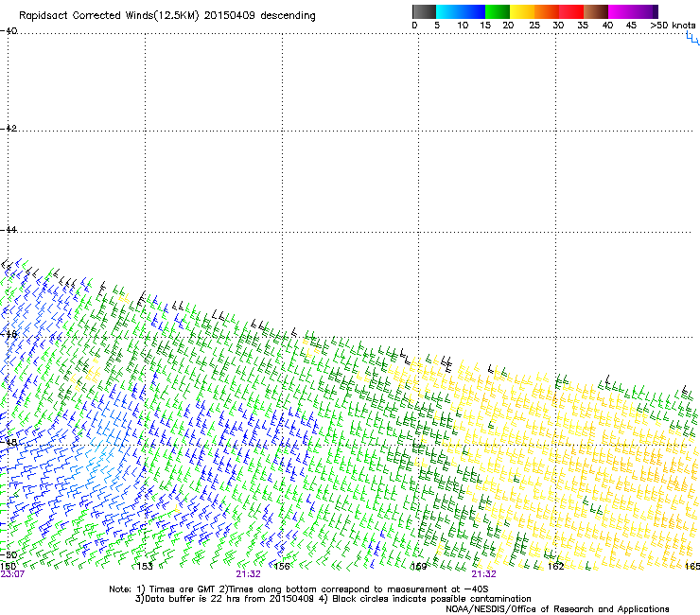Click the '21:32' time label beside longitude 159

[484, 574]
